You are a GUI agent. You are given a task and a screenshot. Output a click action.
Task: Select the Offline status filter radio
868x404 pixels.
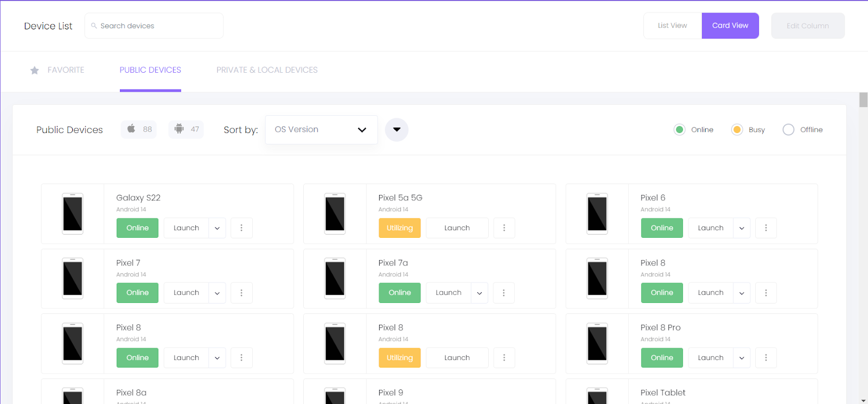point(788,129)
